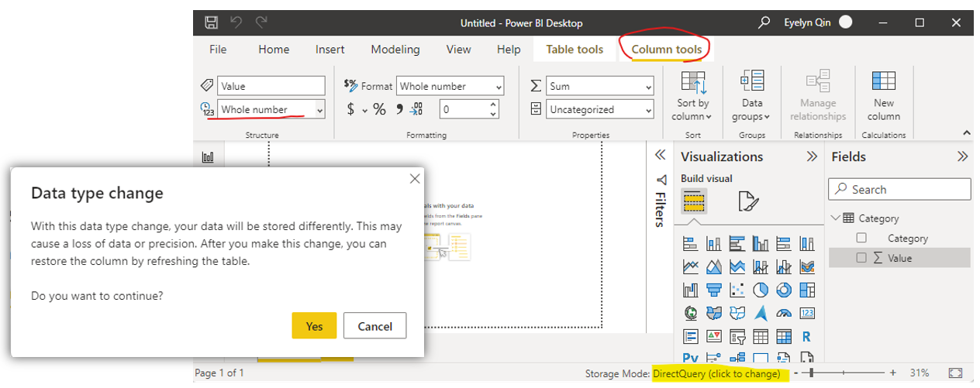Select the funnel chart visual

(x=713, y=290)
